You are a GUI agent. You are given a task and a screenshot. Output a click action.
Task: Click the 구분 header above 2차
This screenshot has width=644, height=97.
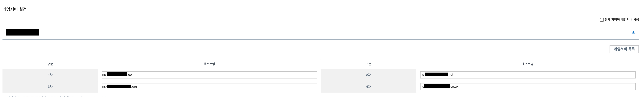click(x=368, y=64)
